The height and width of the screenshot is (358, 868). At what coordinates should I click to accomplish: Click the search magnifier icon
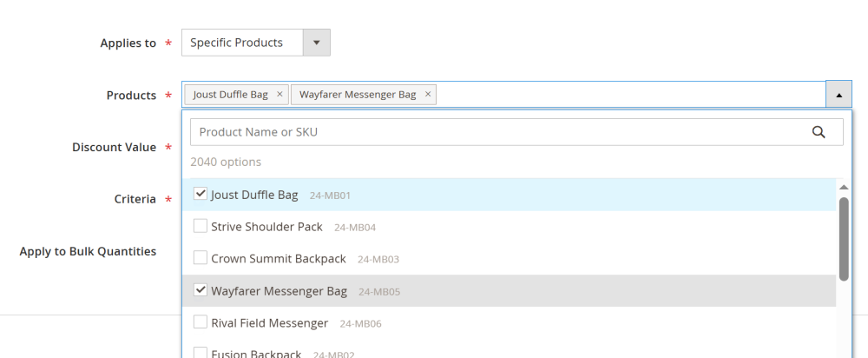(819, 132)
